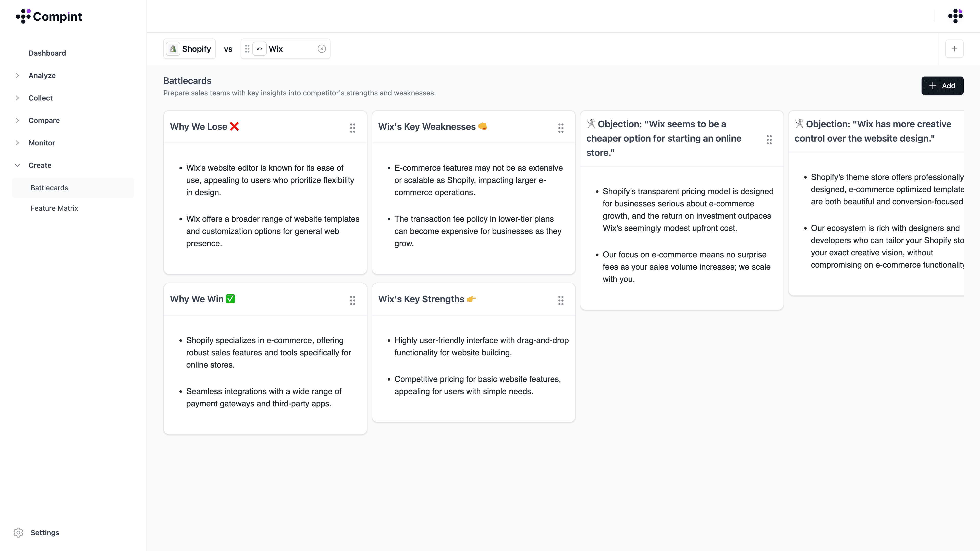Viewport: 980px width, 551px height.
Task: Open options handle on Wix's Key Strengths card
Action: 561,300
